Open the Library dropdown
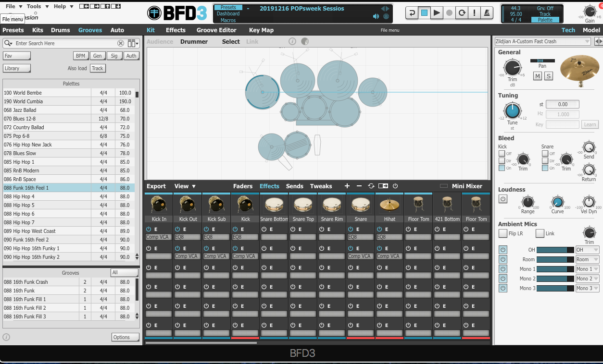Image resolution: width=603 pixels, height=364 pixels. 17,68
